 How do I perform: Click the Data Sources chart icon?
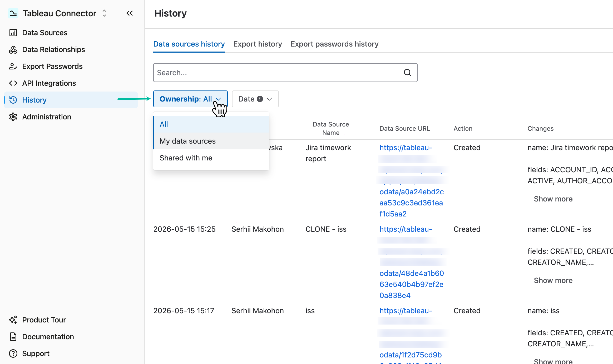pos(13,33)
